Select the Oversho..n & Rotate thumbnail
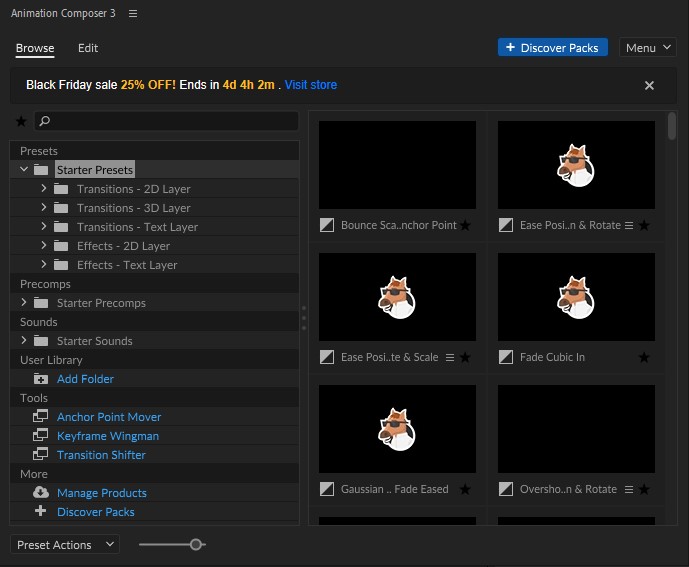Screen dimensions: 689x567 coord(576,429)
